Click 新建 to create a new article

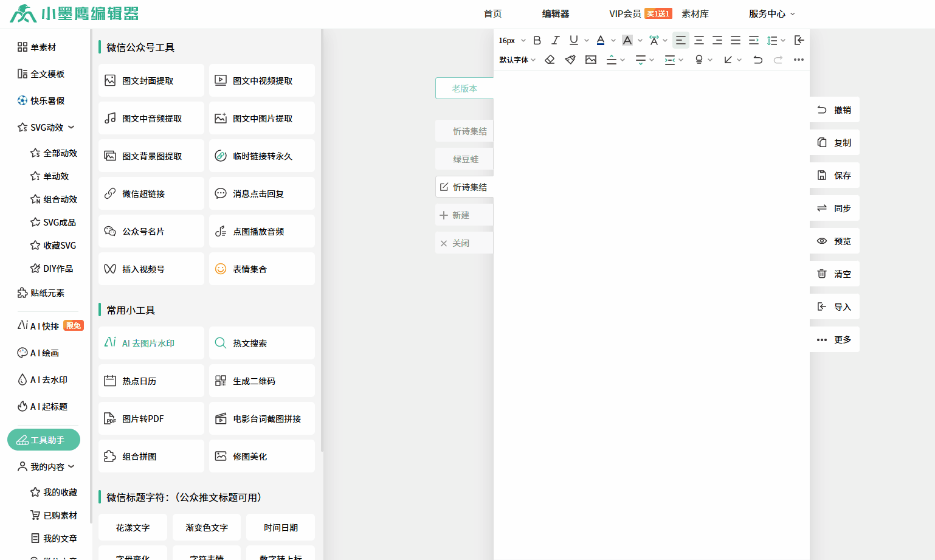[x=464, y=215]
